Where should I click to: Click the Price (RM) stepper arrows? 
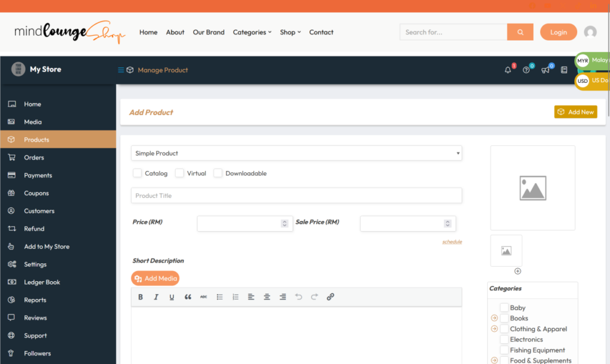[284, 224]
